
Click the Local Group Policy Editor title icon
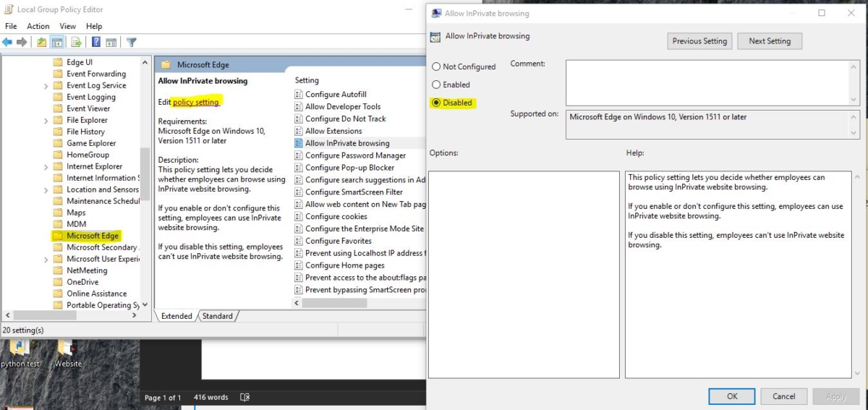pyautogui.click(x=8, y=9)
